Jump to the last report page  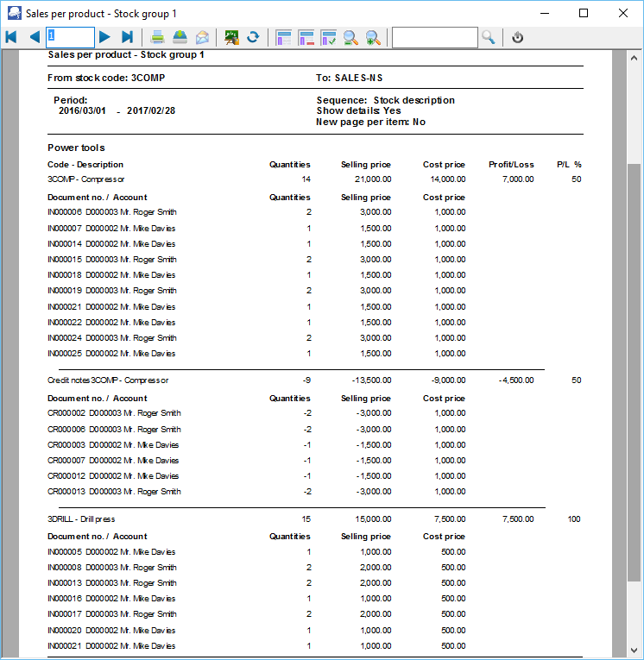(127, 37)
